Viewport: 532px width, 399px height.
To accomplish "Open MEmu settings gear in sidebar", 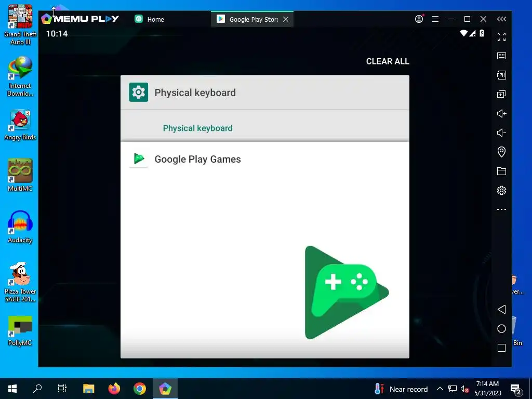I will click(x=501, y=190).
